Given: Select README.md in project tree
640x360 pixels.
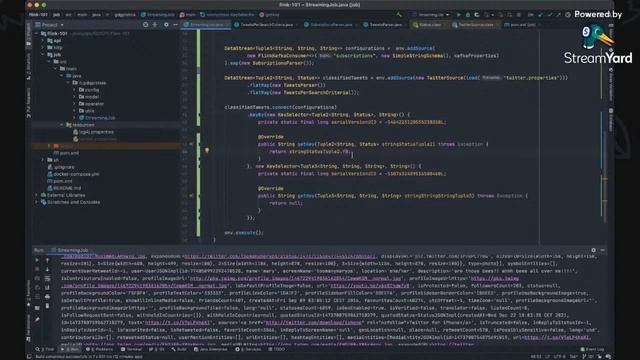Looking at the screenshot, I should coord(64,188).
